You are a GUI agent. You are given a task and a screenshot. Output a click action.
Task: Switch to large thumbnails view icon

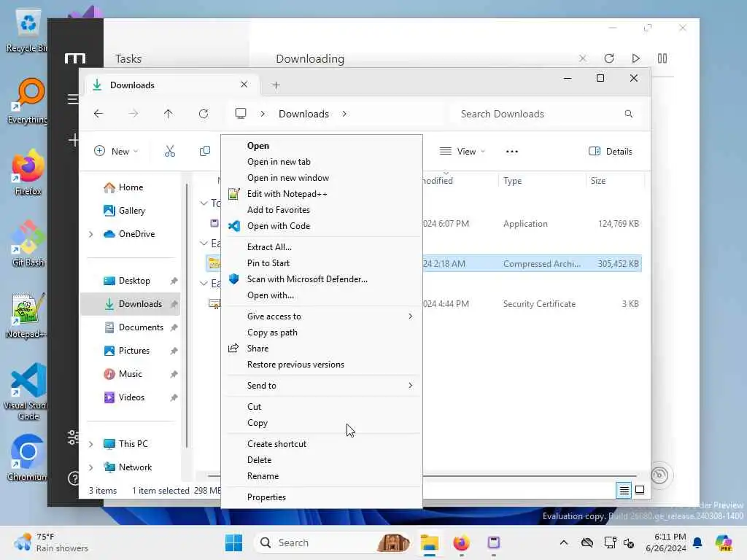click(x=640, y=490)
